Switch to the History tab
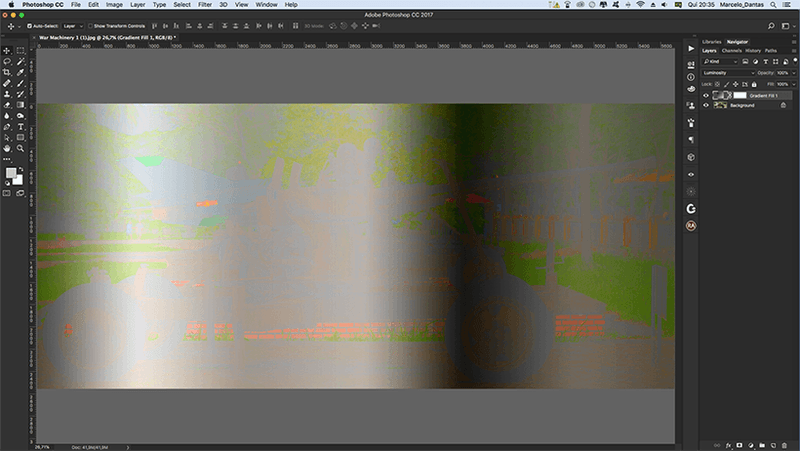 [x=753, y=51]
